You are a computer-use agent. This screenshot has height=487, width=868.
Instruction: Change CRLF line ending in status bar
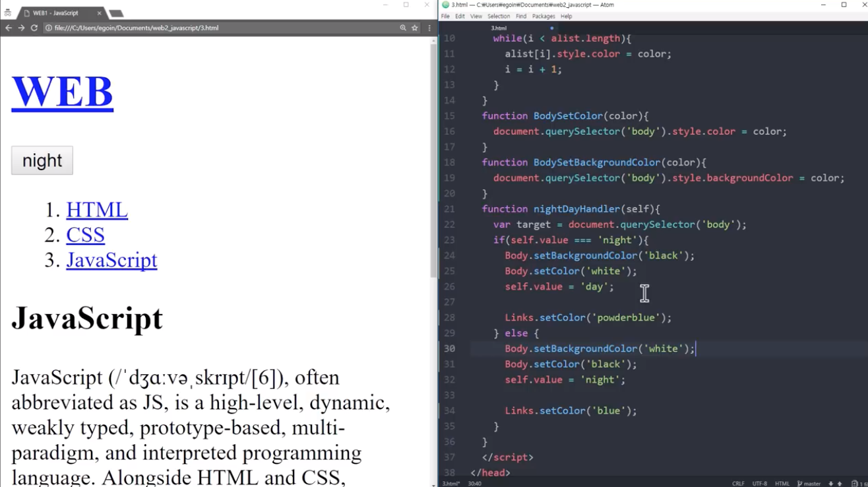(738, 484)
